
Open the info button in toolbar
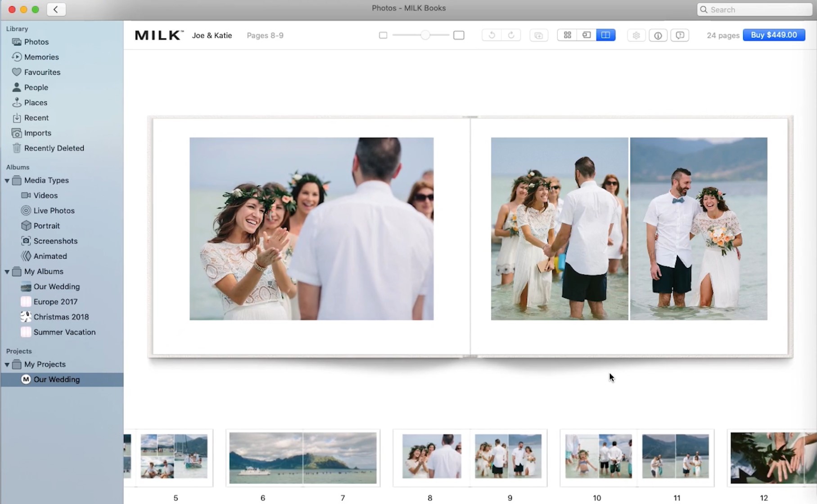658,35
